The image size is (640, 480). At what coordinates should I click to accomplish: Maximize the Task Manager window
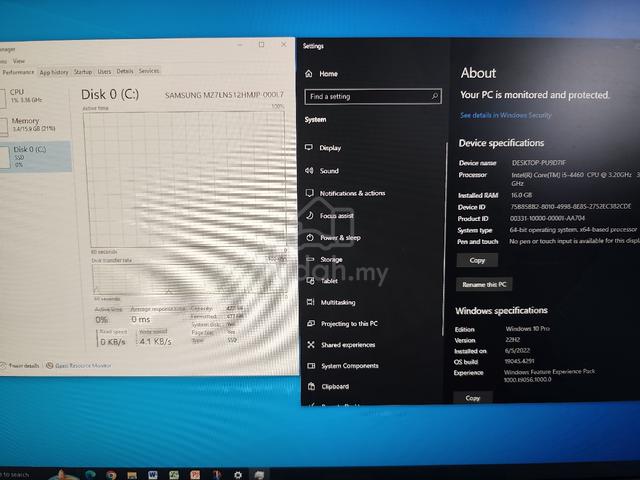[x=261, y=44]
